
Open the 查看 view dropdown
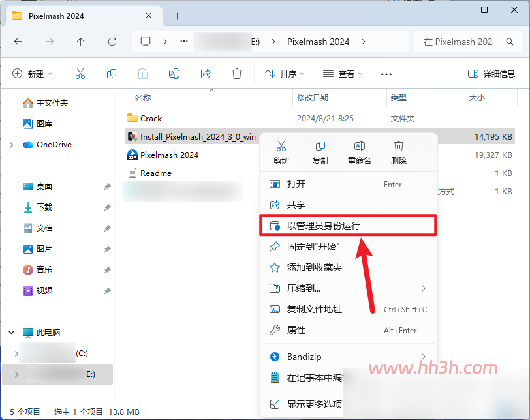tap(343, 74)
